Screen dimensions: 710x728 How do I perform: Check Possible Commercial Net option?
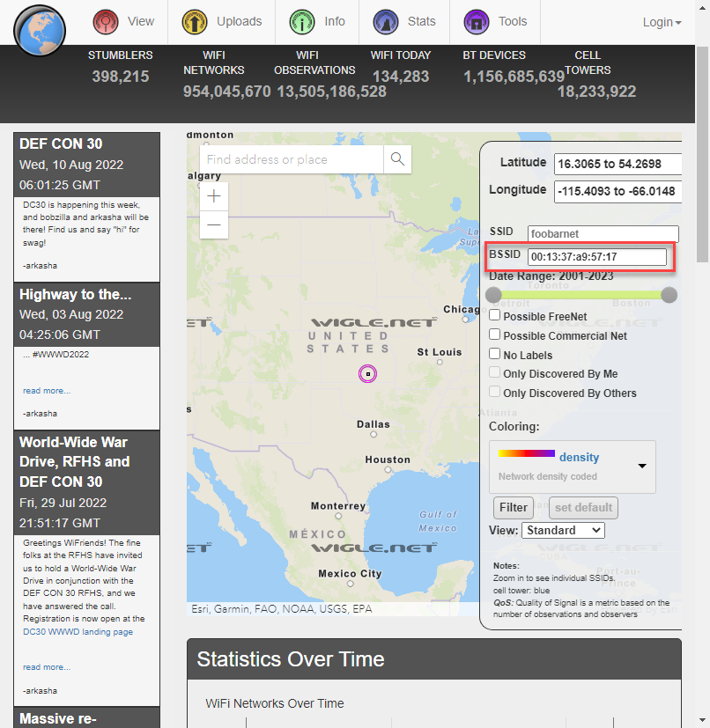tap(495, 335)
